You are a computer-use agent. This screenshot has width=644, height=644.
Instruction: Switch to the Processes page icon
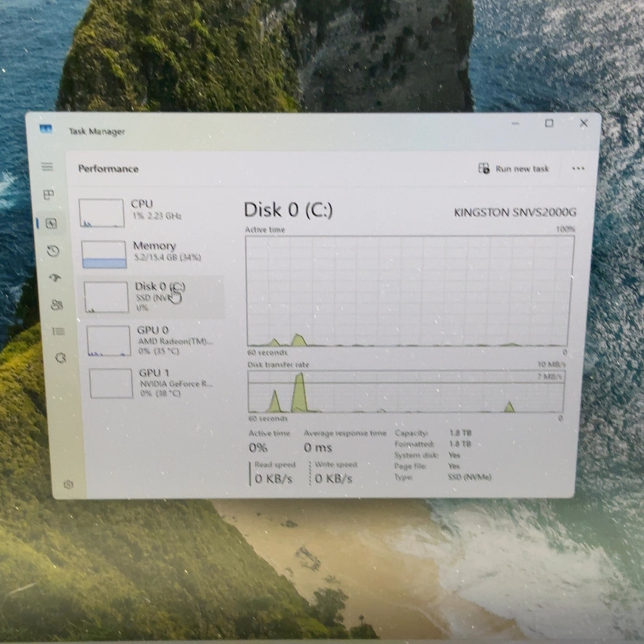48,194
